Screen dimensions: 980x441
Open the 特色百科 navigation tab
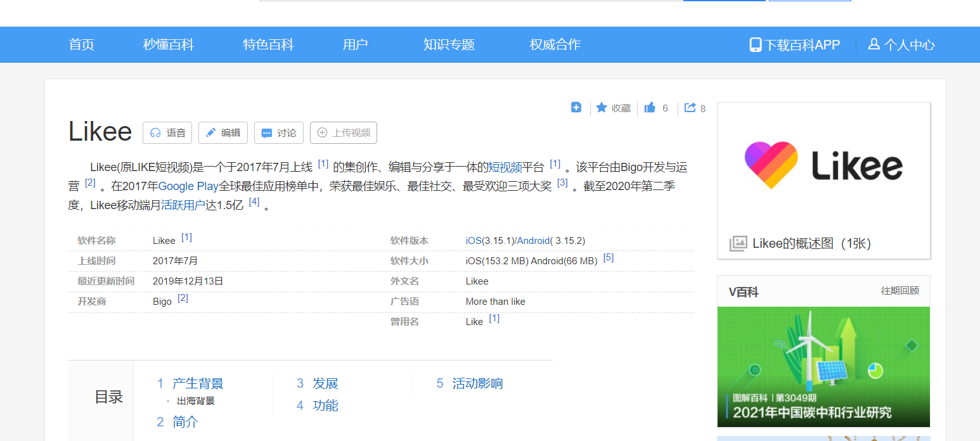click(x=269, y=44)
